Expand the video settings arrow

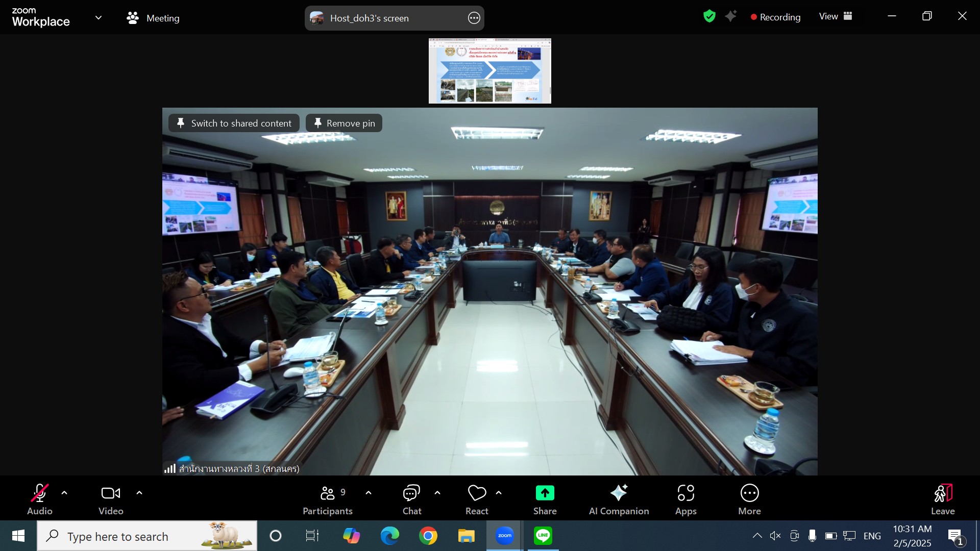(x=139, y=493)
